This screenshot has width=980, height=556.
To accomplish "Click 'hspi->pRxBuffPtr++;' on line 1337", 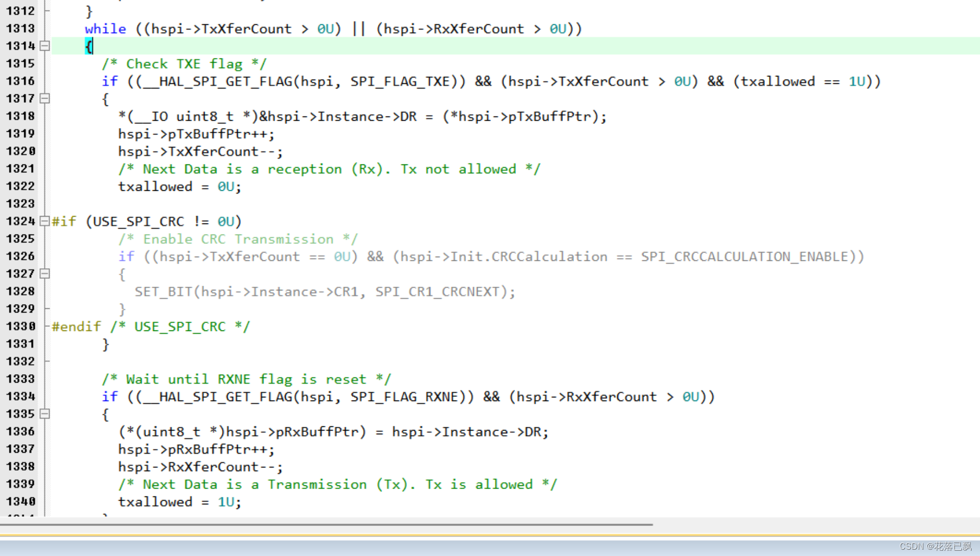I will [196, 450].
